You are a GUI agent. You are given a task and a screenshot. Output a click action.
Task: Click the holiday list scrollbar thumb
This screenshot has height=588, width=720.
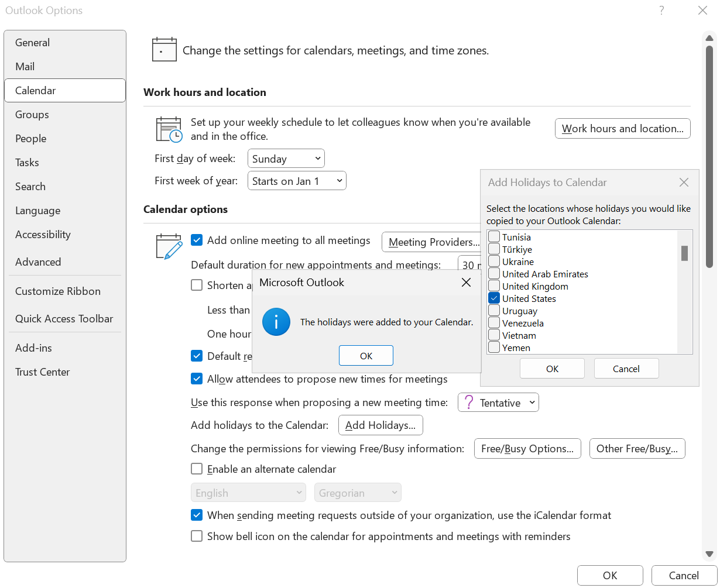coord(684,253)
